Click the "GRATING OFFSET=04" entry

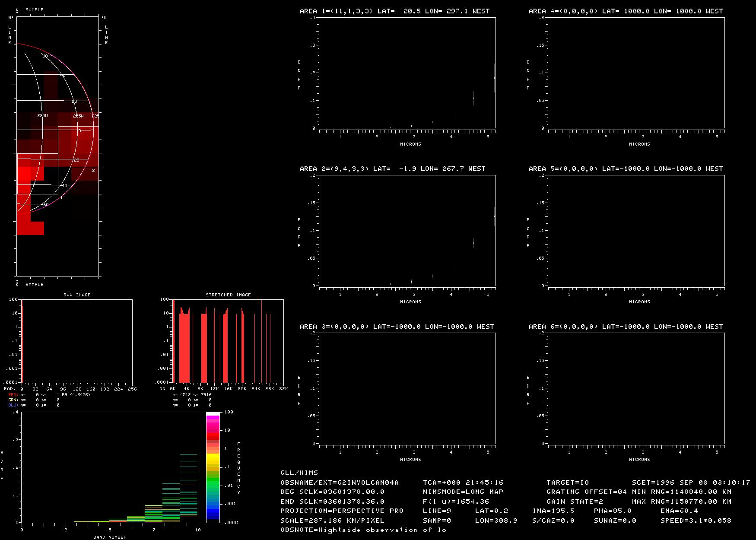click(x=587, y=492)
